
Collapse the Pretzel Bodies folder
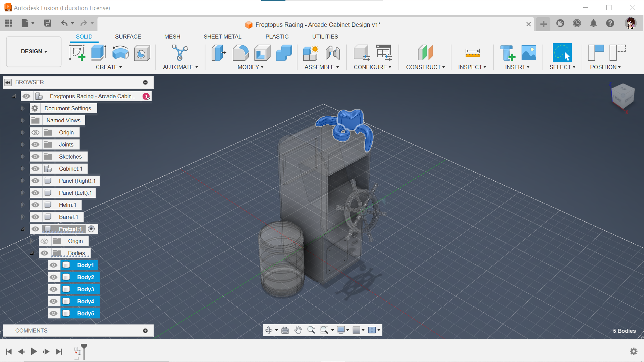click(x=32, y=253)
